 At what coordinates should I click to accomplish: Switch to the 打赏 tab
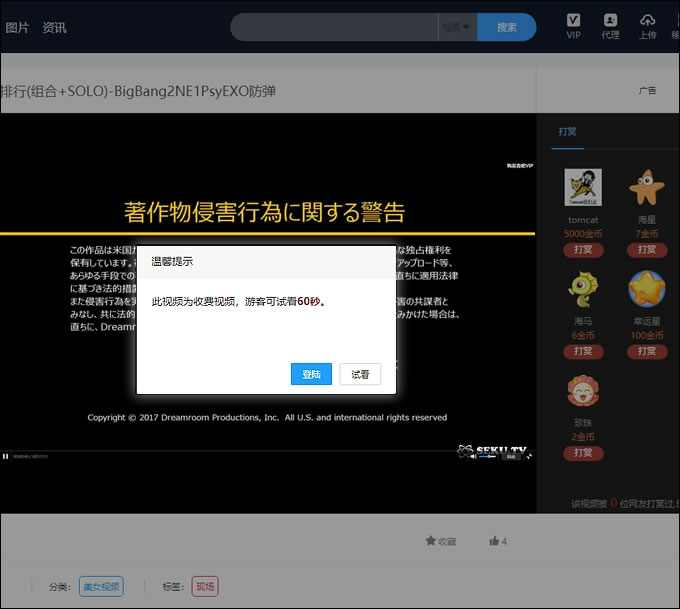point(567,131)
